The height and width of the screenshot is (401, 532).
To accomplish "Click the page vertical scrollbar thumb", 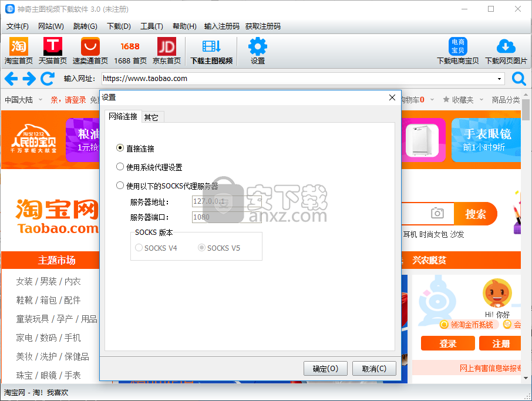I will point(526,110).
